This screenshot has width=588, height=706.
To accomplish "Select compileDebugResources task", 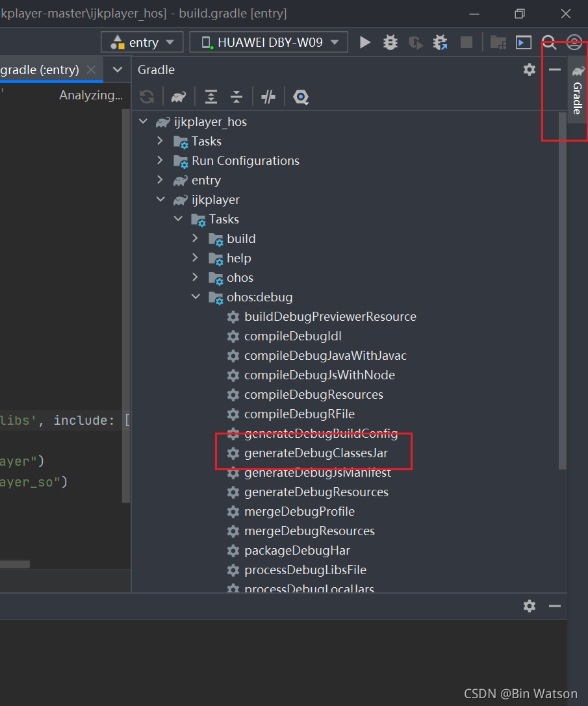I will pos(314,394).
